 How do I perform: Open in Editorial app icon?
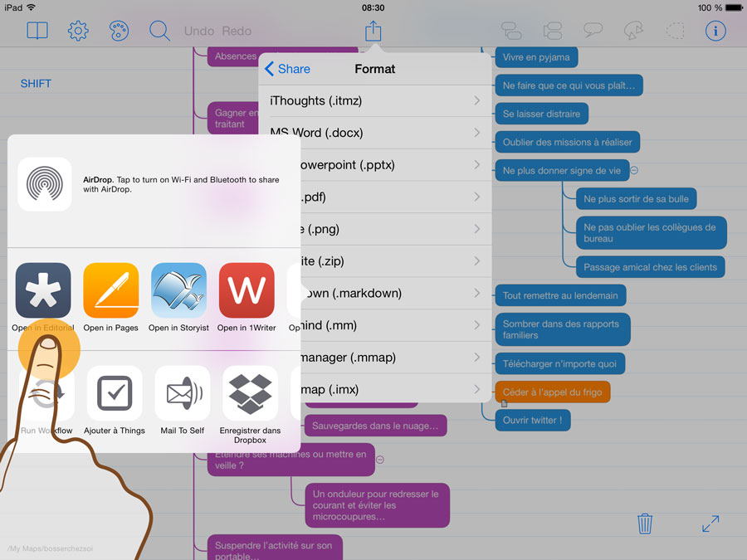tap(43, 290)
